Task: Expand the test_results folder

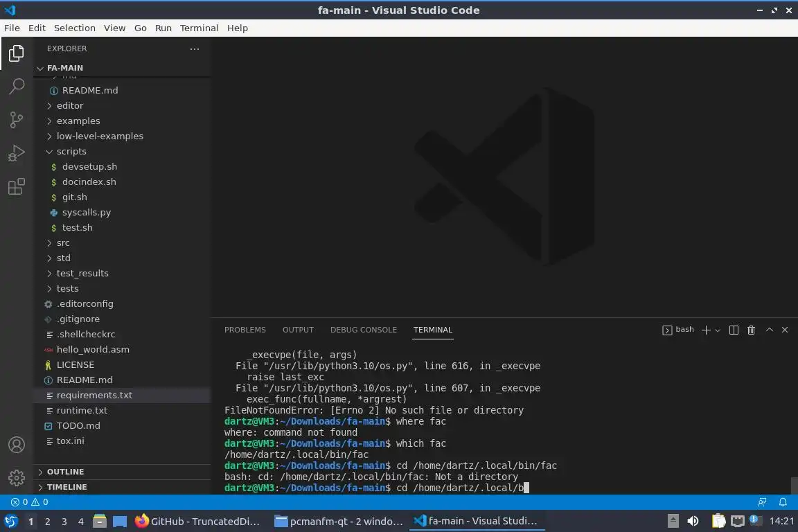Action: tap(122, 274)
